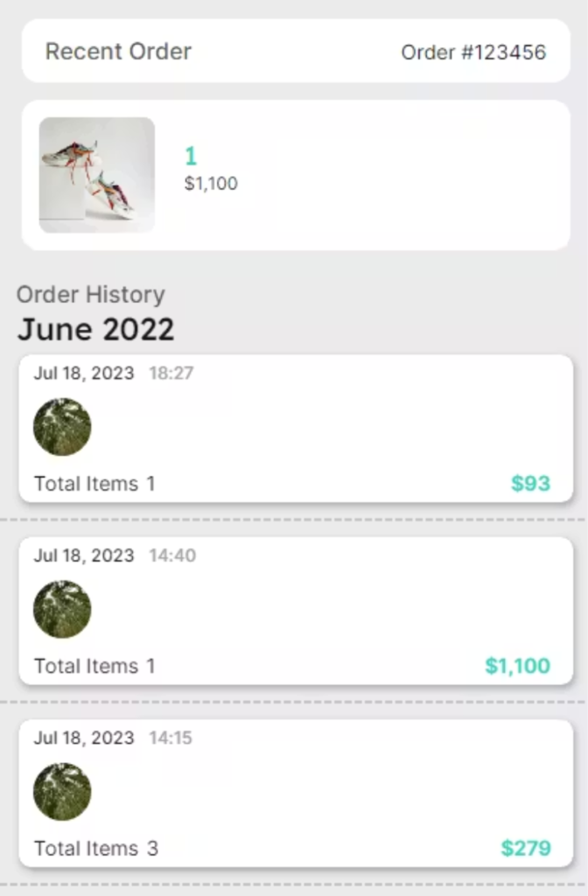Click the quantity indicator showing 1
Image resolution: width=588 pixels, height=896 pixels.
191,157
